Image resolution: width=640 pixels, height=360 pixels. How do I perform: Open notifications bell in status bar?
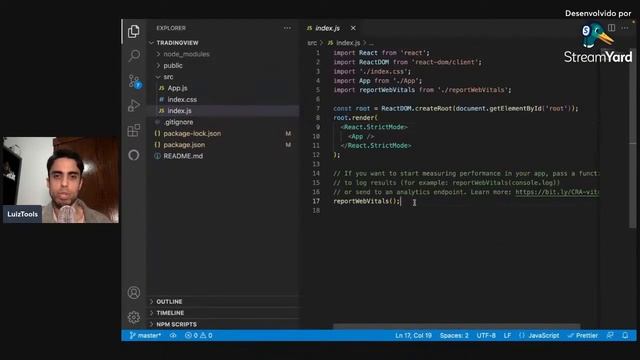(x=625, y=336)
